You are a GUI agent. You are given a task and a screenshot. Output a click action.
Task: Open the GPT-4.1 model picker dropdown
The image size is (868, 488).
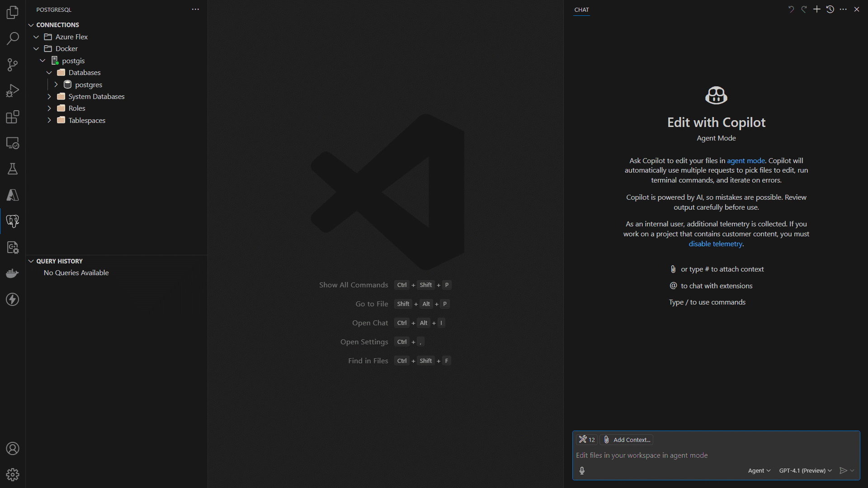tap(805, 470)
